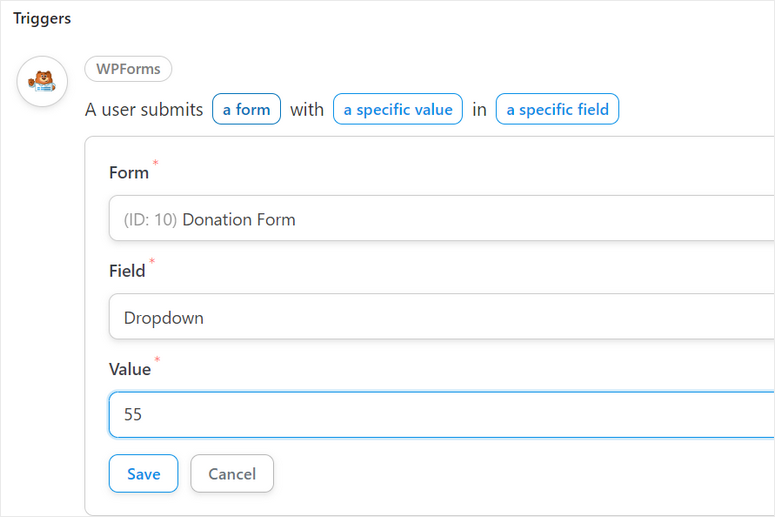This screenshot has width=775, height=517.
Task: Click the WPForms bear mascot icon
Action: click(x=42, y=81)
